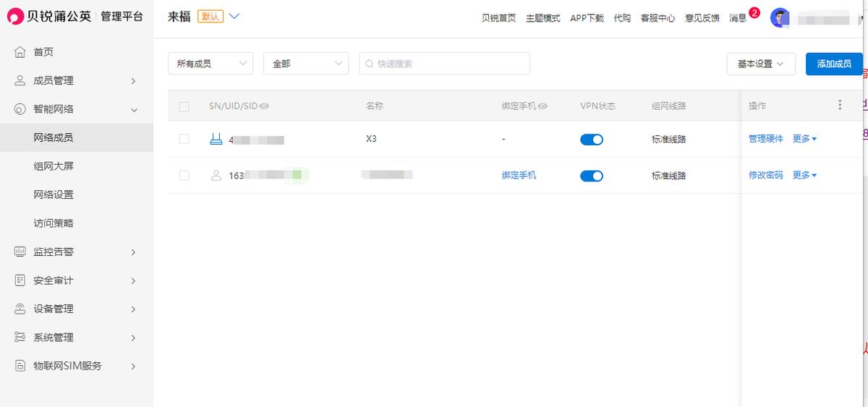Turn off VPN switch for X3 row
The height and width of the screenshot is (407, 868).
pyautogui.click(x=592, y=140)
